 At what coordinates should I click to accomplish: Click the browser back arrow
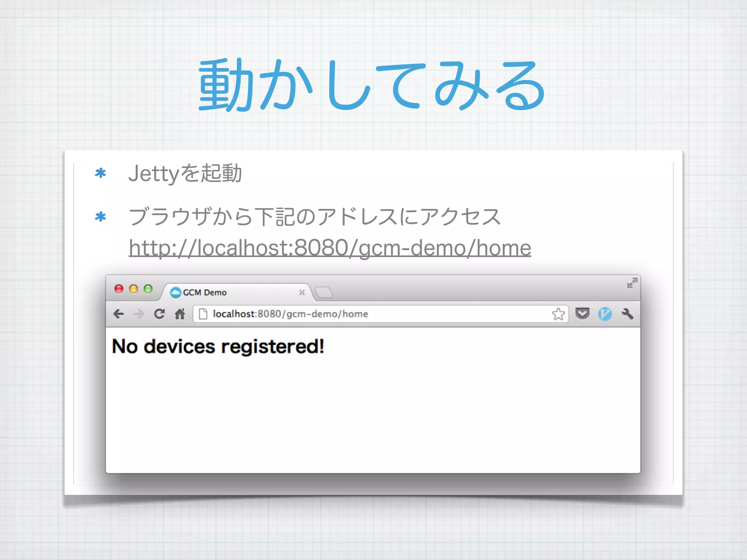119,314
